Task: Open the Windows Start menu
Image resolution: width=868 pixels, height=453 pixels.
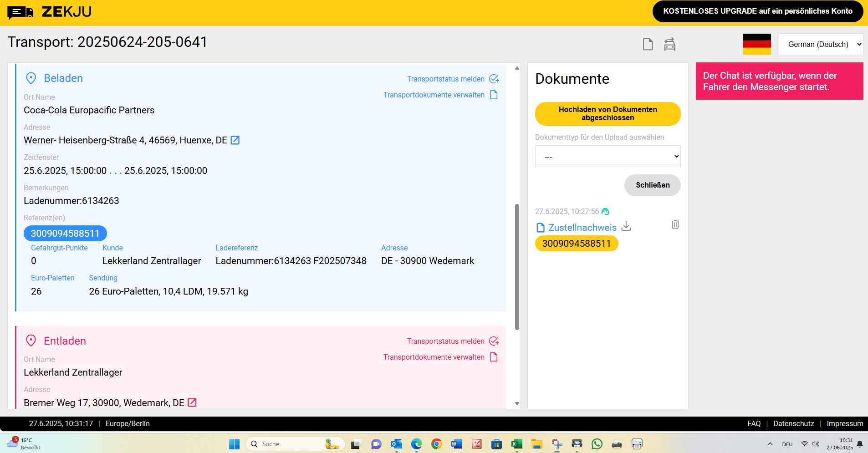Action: pyautogui.click(x=234, y=444)
